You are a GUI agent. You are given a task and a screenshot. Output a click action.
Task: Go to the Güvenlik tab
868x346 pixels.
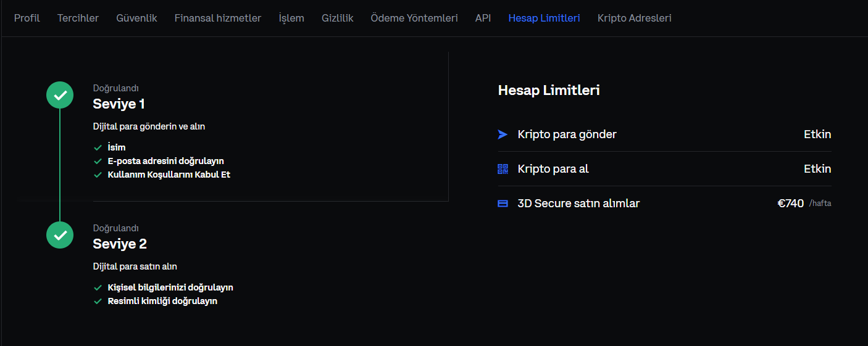[136, 18]
